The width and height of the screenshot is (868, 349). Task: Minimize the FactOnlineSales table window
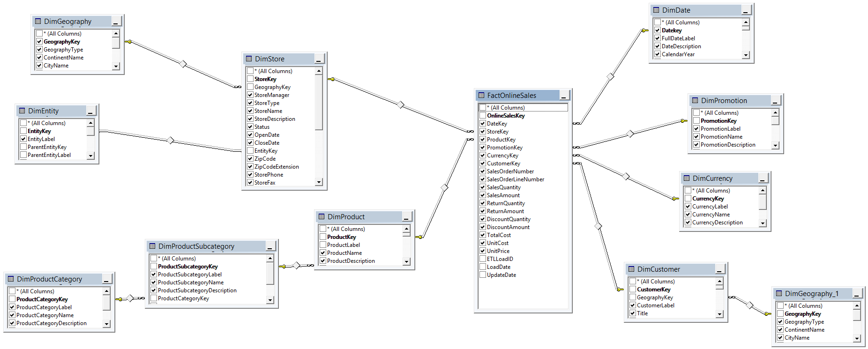564,96
